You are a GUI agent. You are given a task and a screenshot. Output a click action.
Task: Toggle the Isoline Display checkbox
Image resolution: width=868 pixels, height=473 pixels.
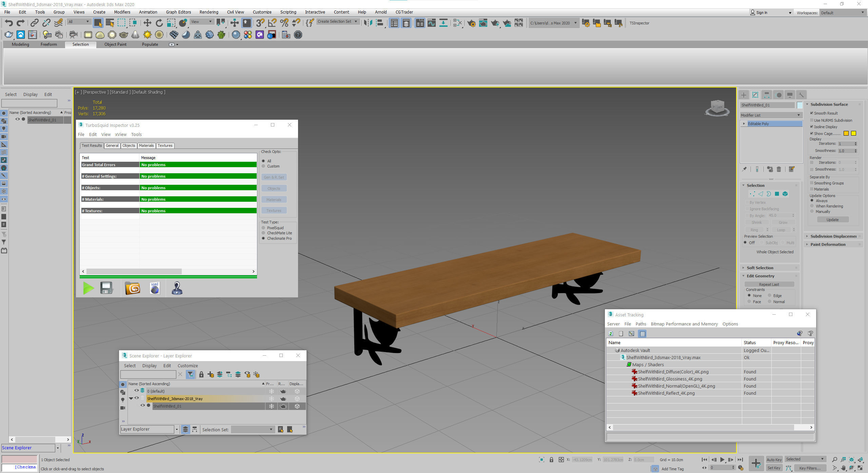(x=812, y=126)
